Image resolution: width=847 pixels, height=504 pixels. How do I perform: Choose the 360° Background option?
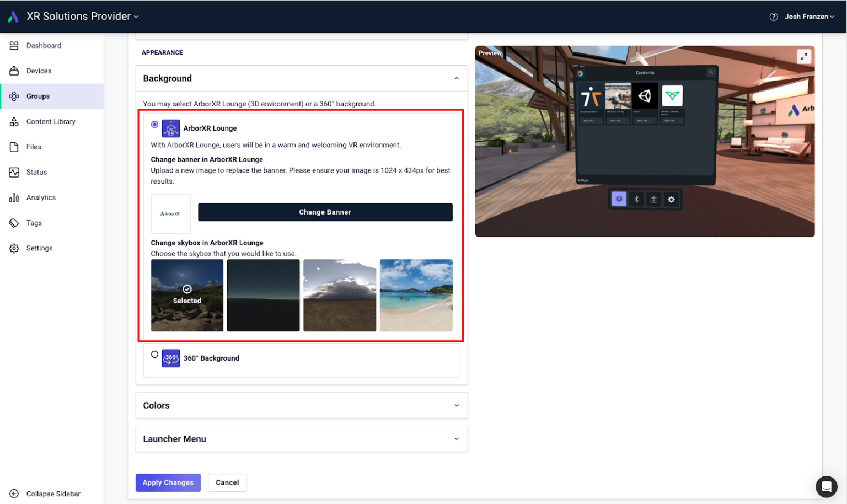click(x=155, y=355)
